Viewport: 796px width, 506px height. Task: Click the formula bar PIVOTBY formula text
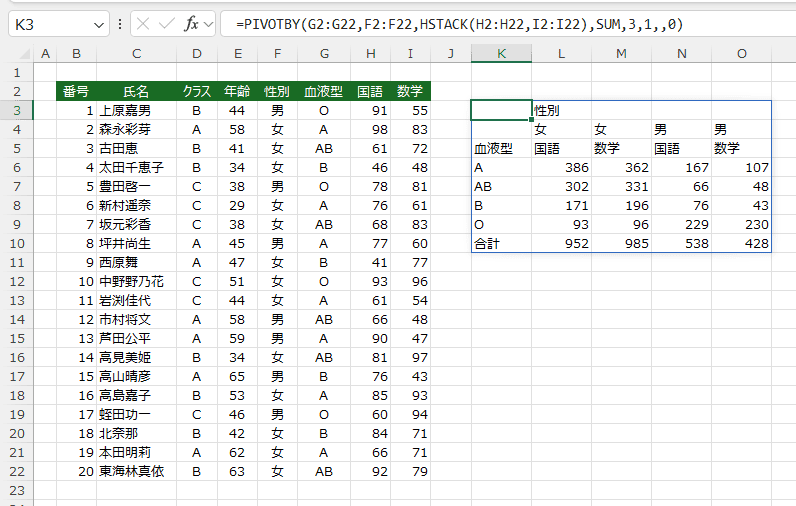pos(459,24)
